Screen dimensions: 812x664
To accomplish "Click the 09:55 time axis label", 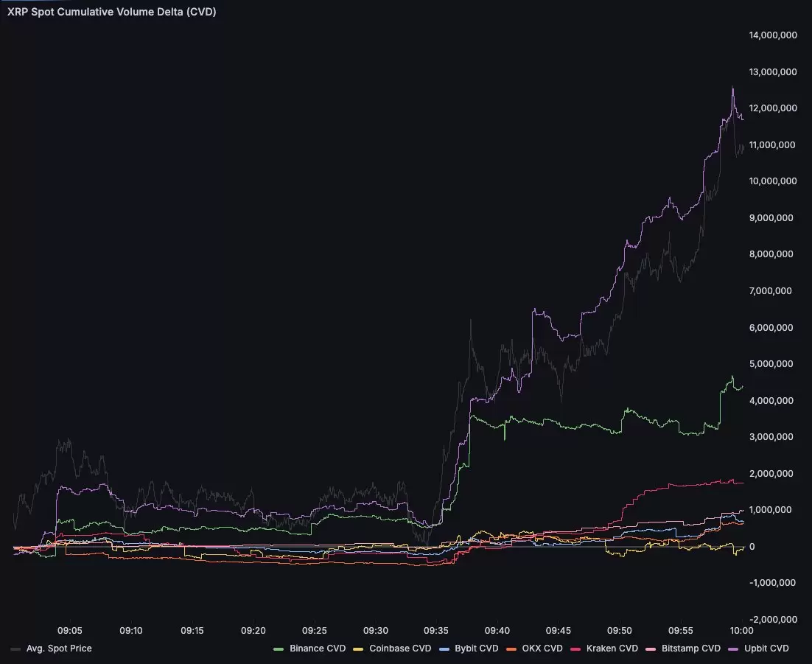I will click(x=680, y=631).
